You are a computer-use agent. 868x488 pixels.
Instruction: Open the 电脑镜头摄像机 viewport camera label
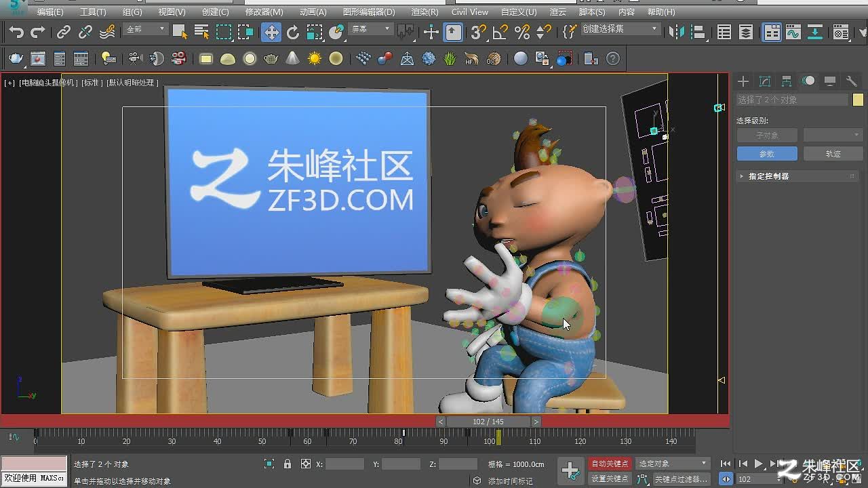pyautogui.click(x=48, y=83)
